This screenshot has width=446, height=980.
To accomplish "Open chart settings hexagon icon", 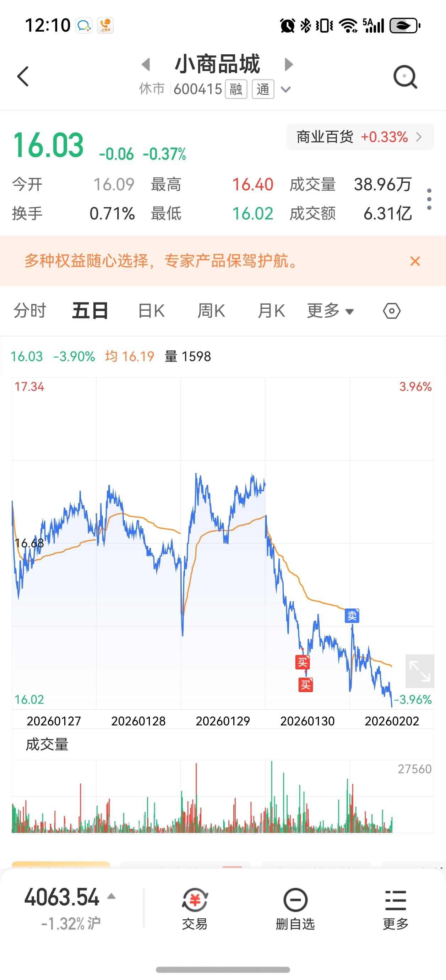I will 392,311.
